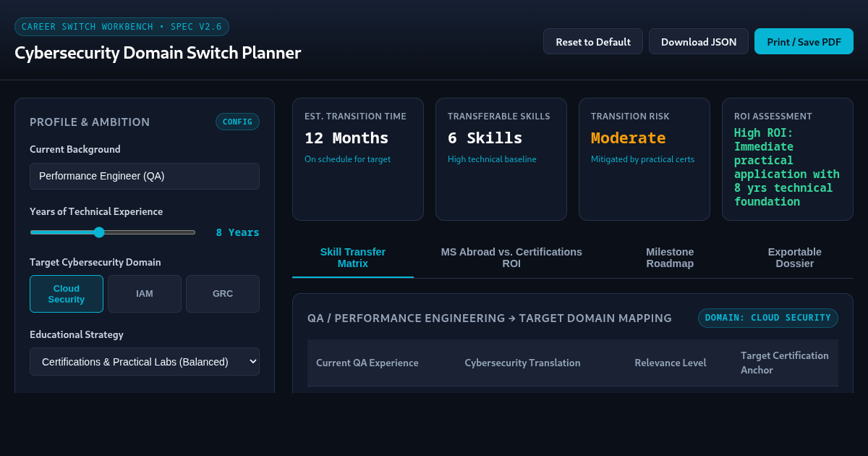Adjust the Years of Technical Experience slider
The image size is (868, 456).
[113, 232]
